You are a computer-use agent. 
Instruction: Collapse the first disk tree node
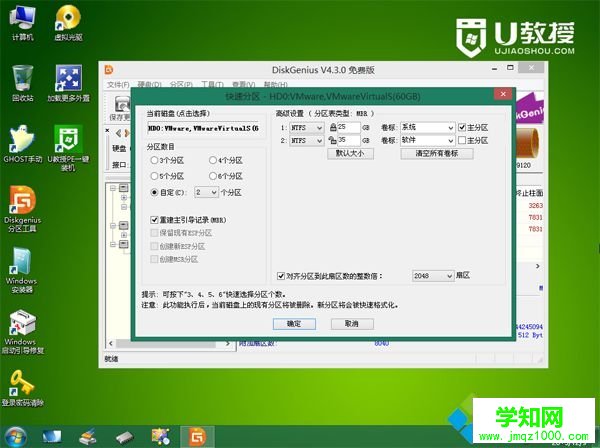pos(112,188)
